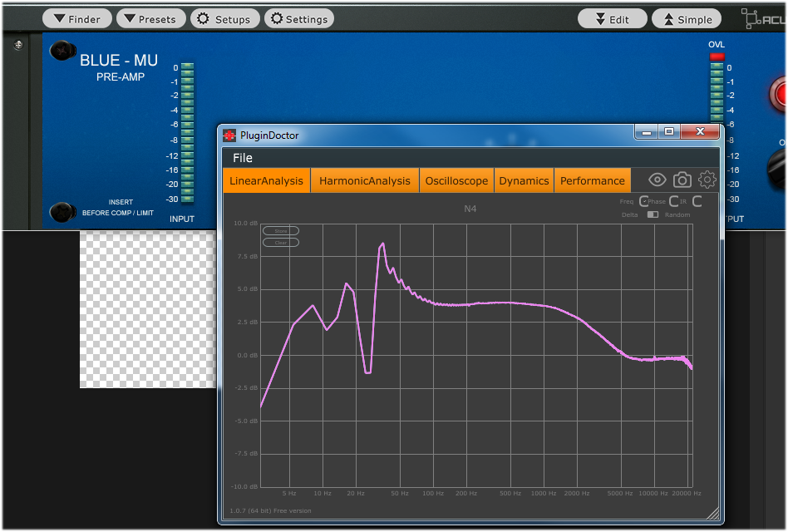
Task: Switch to the HarmonicAnalysis tab
Action: coord(365,181)
